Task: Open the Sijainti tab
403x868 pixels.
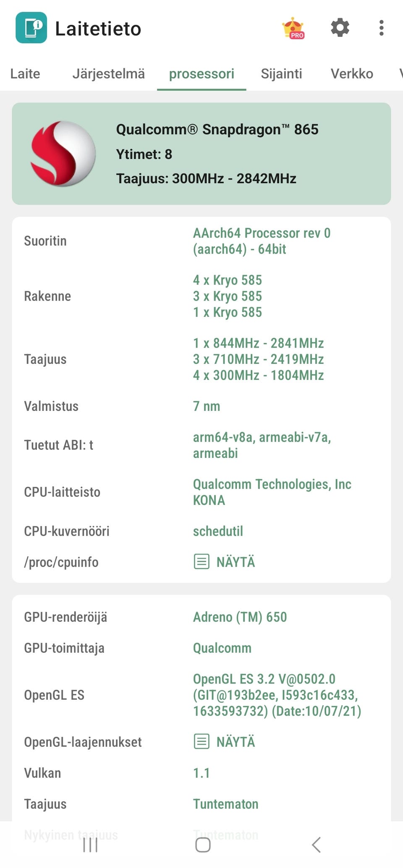Action: click(281, 74)
